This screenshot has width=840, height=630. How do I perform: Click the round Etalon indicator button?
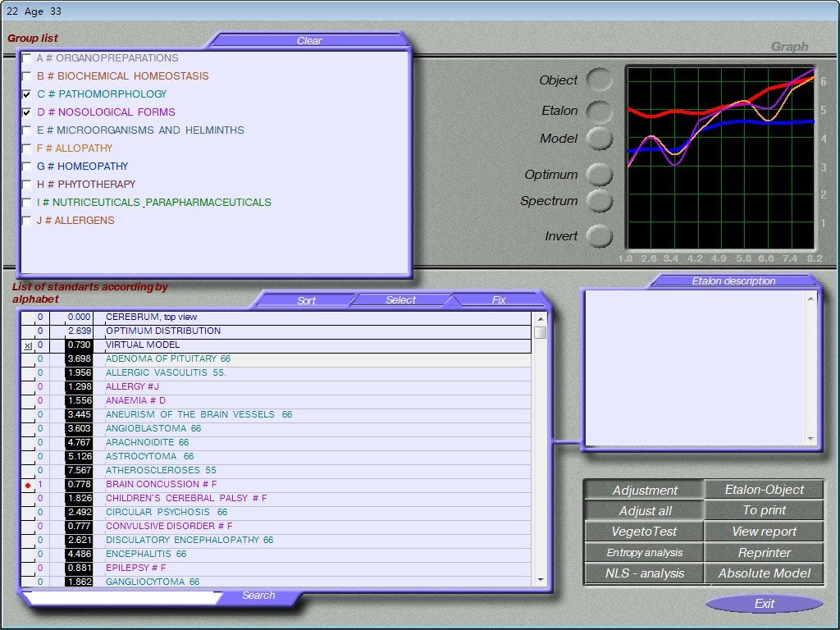[600, 111]
